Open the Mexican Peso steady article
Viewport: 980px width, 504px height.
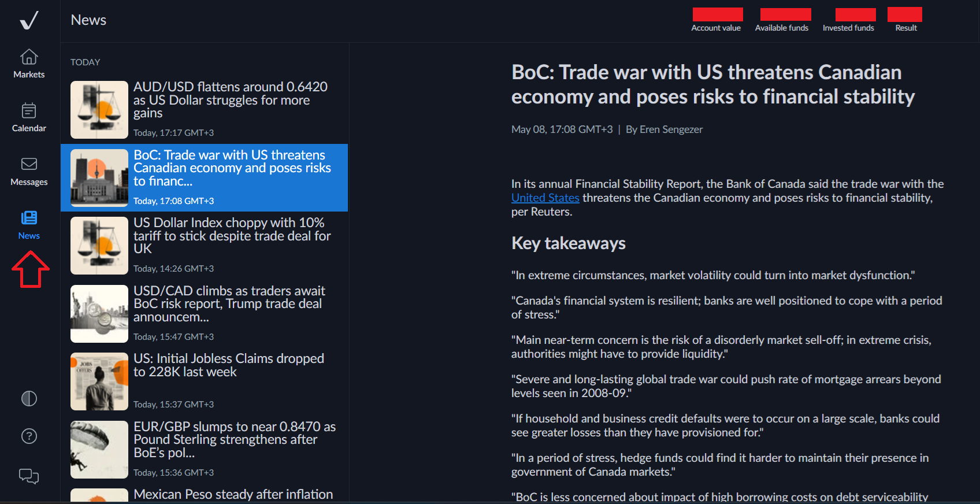233,495
